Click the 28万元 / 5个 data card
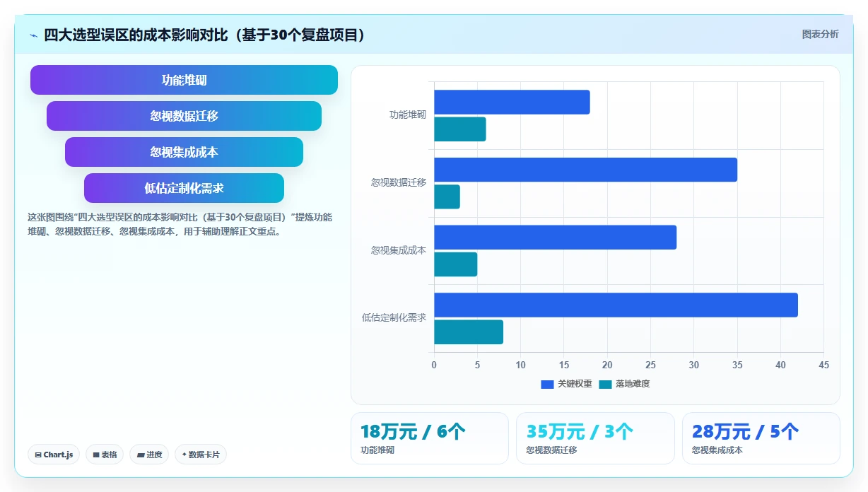 click(761, 438)
